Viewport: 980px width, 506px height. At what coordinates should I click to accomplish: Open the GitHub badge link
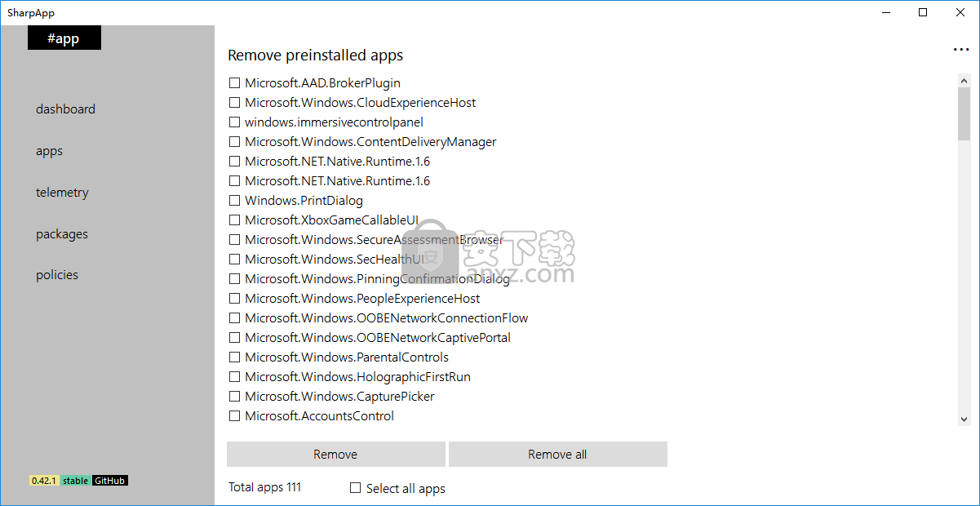pyautogui.click(x=110, y=481)
